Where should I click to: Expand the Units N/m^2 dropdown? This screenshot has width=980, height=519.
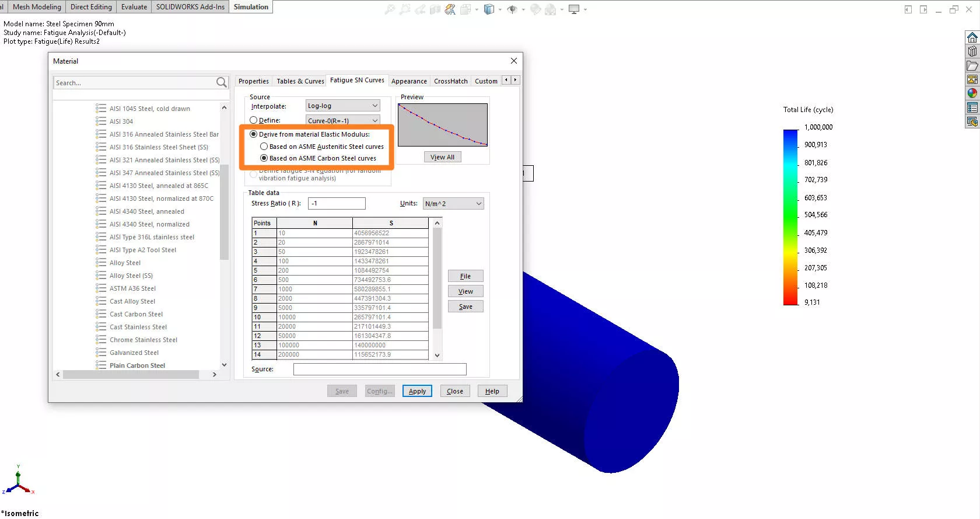(x=453, y=204)
